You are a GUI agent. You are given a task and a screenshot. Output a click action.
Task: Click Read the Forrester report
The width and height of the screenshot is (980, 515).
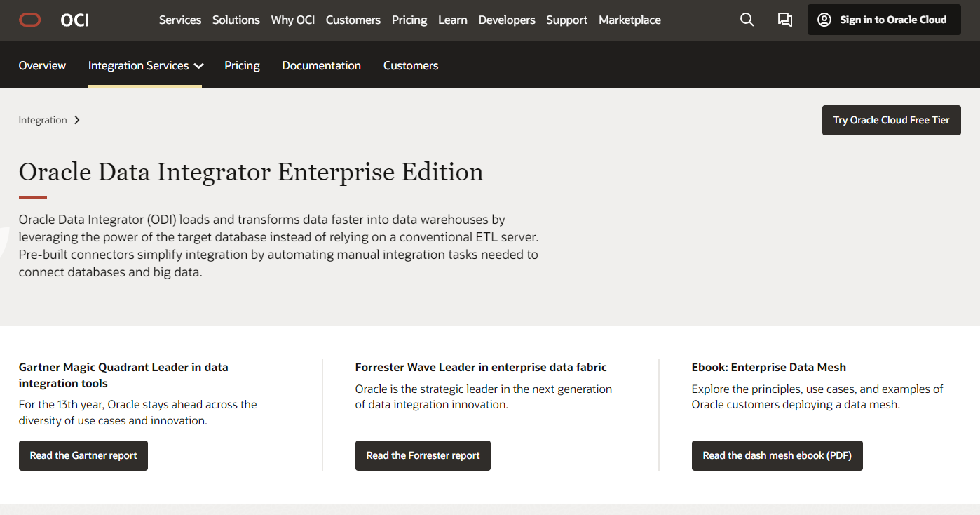pos(423,455)
